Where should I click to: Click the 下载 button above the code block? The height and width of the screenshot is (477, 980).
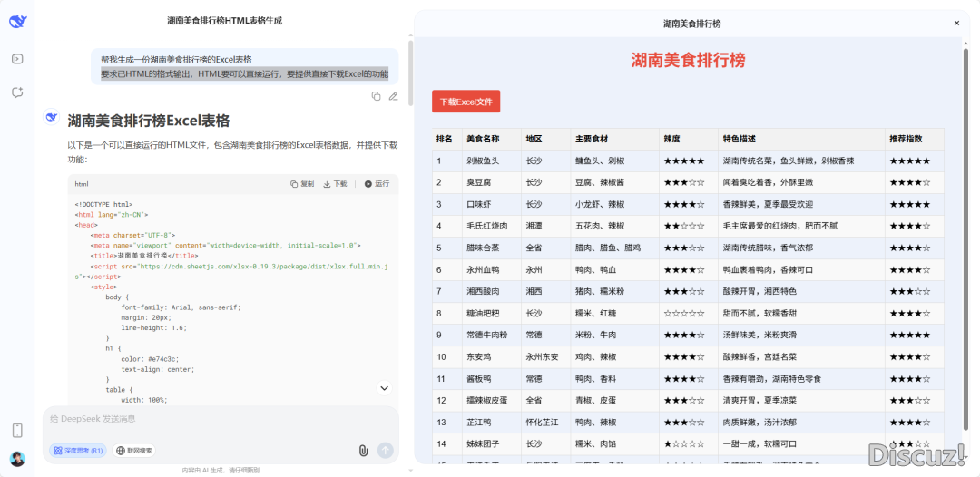pos(335,183)
